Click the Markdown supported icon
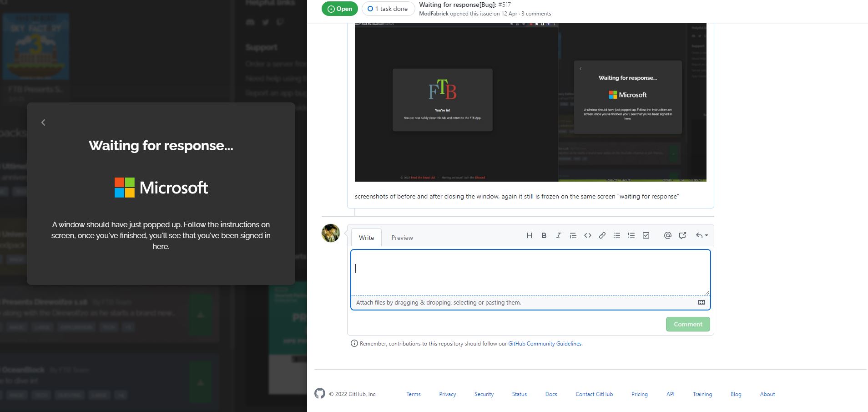Screen dimensions: 868x412 701,302
